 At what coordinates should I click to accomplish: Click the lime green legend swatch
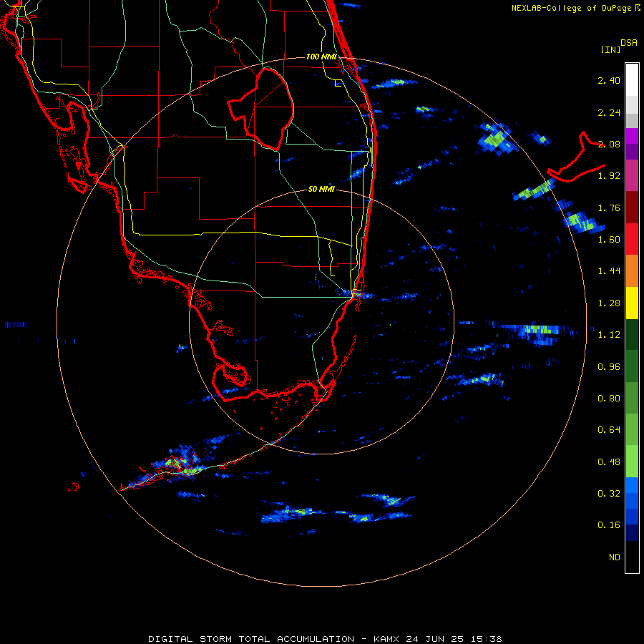632,462
